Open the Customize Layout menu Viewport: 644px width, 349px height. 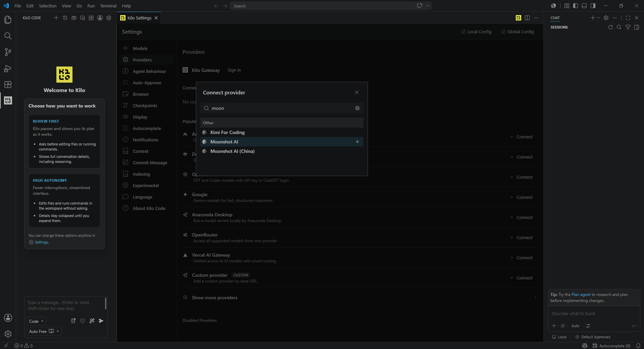(567, 6)
